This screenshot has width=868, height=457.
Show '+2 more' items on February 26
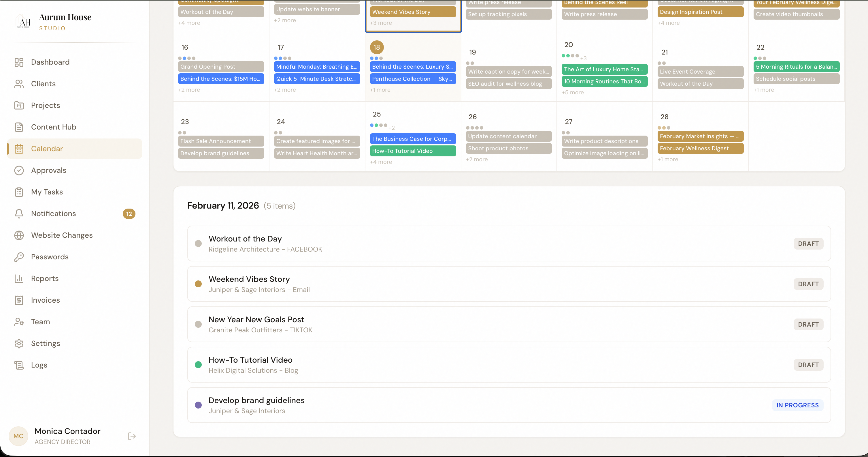point(476,159)
